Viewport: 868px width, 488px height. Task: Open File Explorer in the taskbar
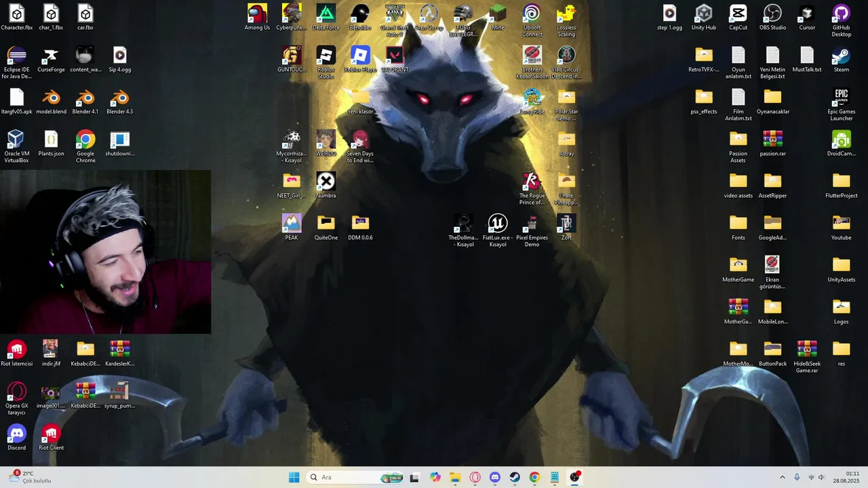click(x=455, y=477)
